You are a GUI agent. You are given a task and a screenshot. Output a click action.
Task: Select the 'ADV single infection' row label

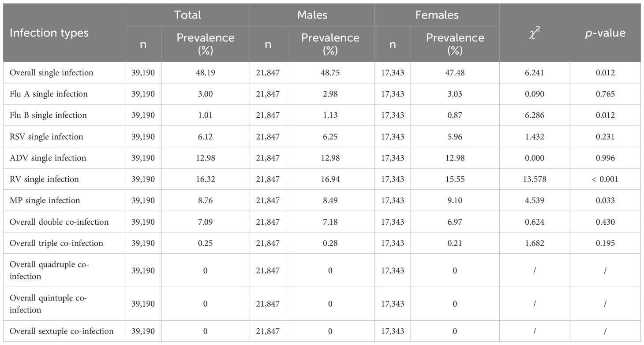point(48,158)
